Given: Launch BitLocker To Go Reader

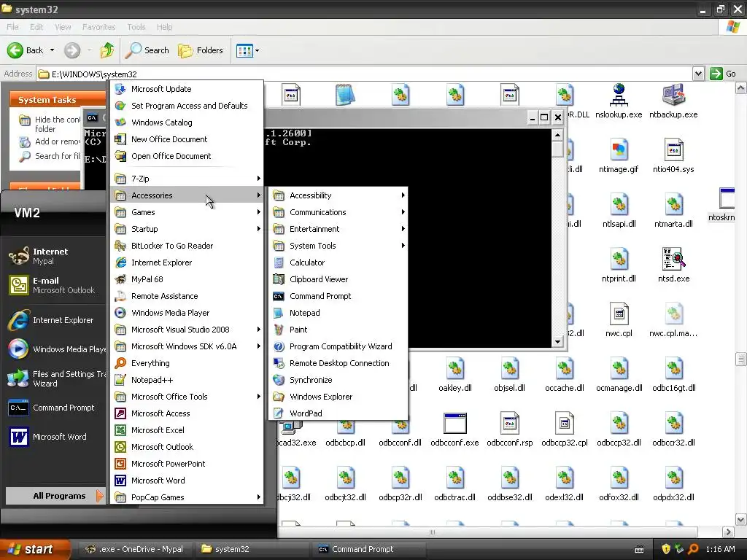Looking at the screenshot, I should point(187,246).
